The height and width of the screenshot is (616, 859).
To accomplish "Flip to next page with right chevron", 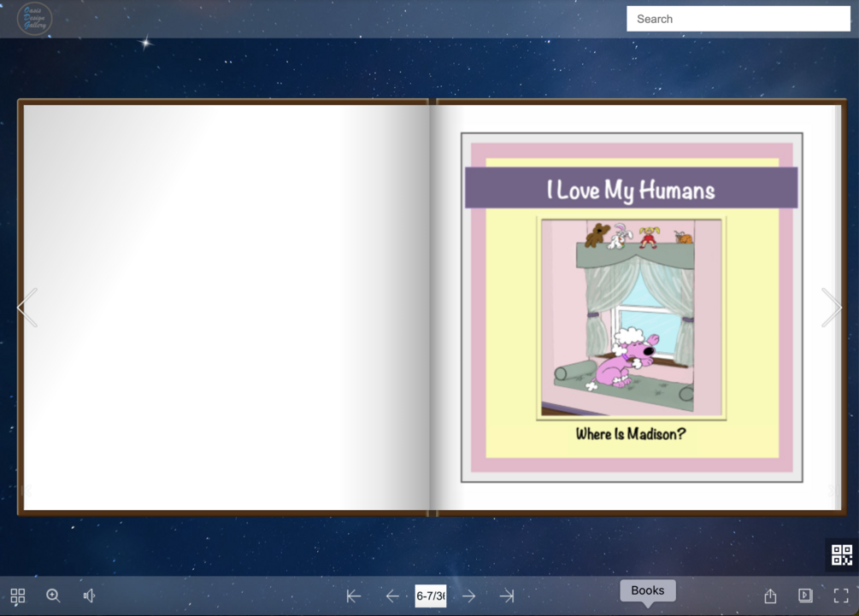I will [x=832, y=308].
